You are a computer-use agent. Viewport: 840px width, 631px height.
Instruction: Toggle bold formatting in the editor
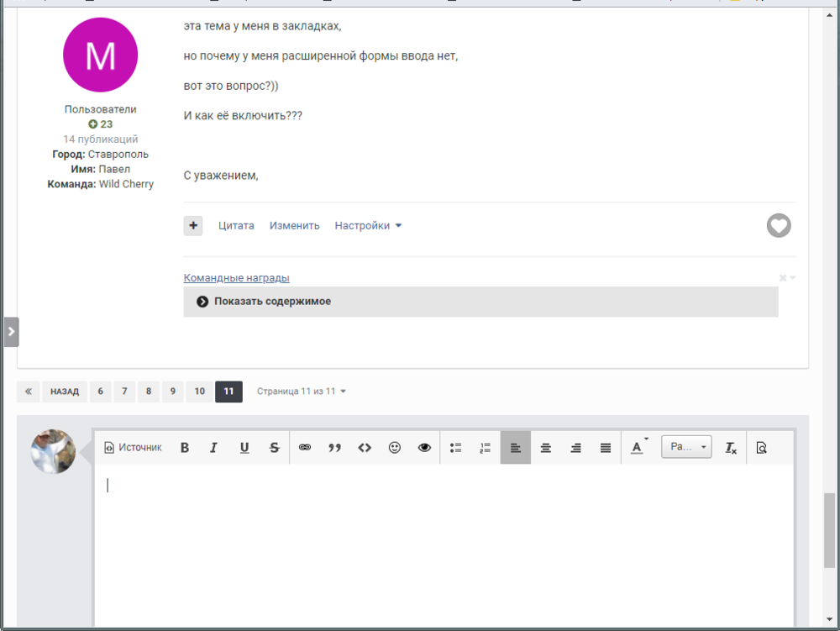click(x=185, y=448)
